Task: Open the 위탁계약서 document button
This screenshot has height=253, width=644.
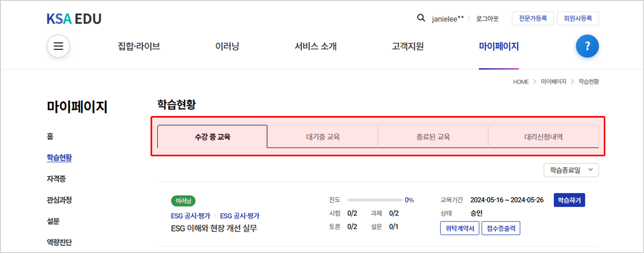Action: coord(460,228)
